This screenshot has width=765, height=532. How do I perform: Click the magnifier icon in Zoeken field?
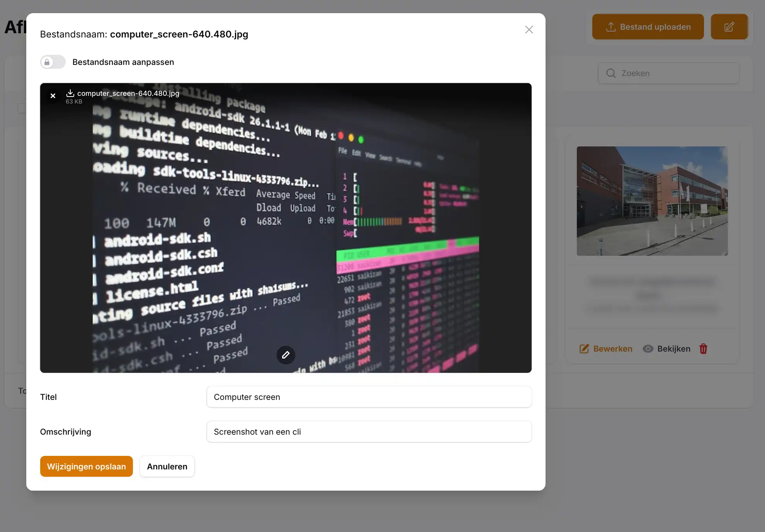(611, 73)
